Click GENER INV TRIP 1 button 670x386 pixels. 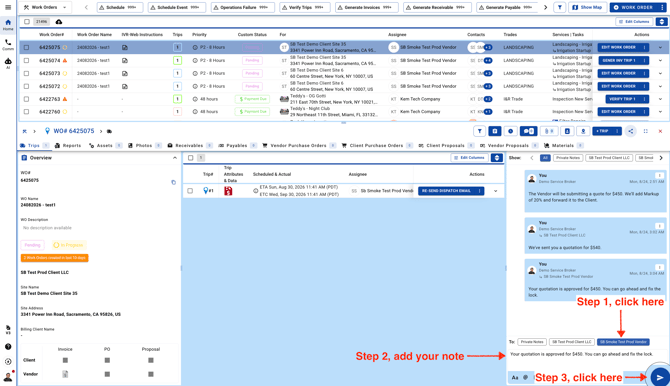(x=623, y=61)
